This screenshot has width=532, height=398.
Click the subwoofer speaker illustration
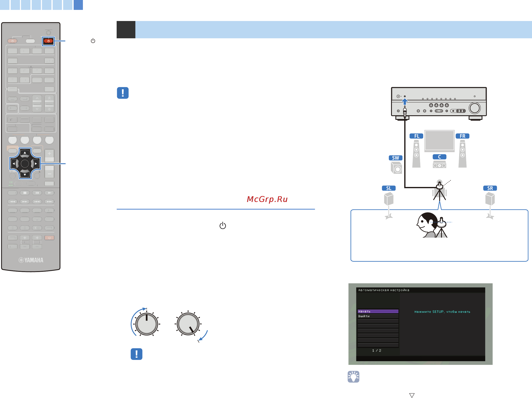(396, 168)
